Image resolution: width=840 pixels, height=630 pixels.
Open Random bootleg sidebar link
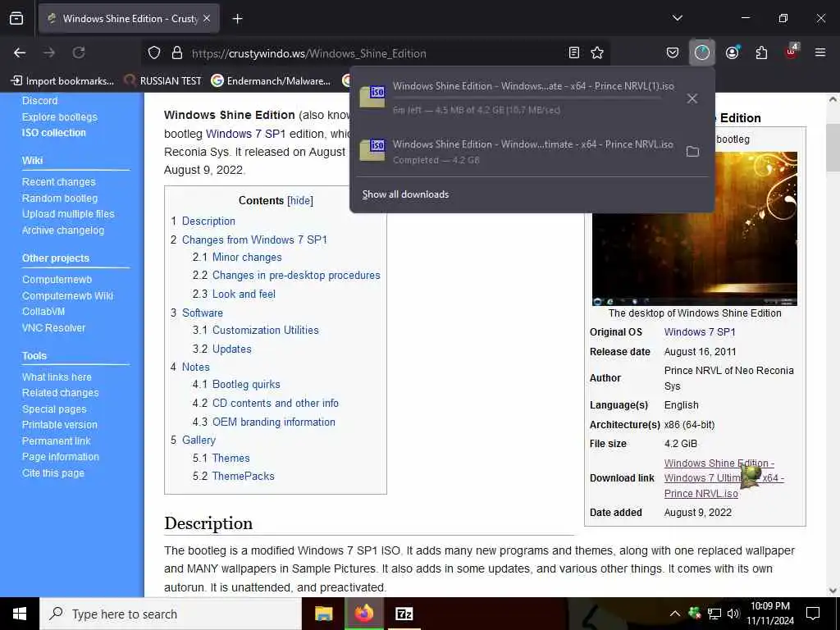[x=59, y=199]
